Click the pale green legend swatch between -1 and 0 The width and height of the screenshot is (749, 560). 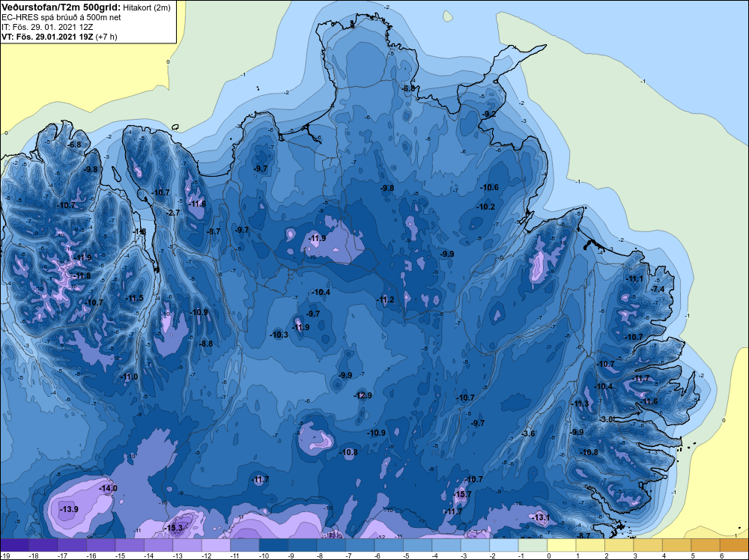point(533,545)
